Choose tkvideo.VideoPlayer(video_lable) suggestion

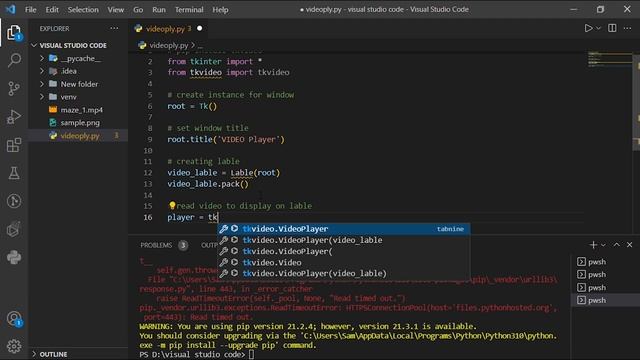[x=343, y=273]
